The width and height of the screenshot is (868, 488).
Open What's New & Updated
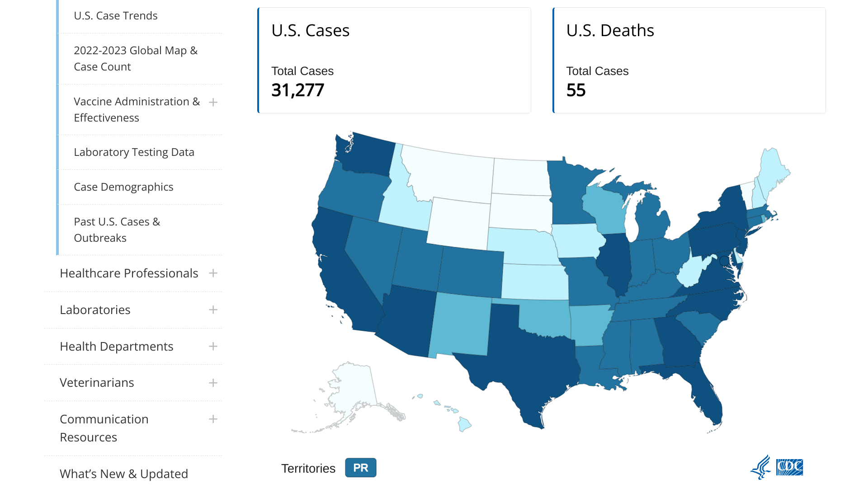(124, 474)
